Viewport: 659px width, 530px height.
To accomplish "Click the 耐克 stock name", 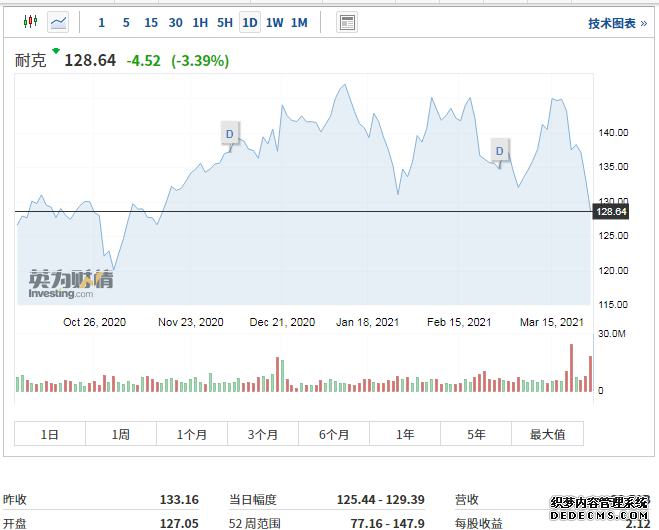I will (x=30, y=61).
